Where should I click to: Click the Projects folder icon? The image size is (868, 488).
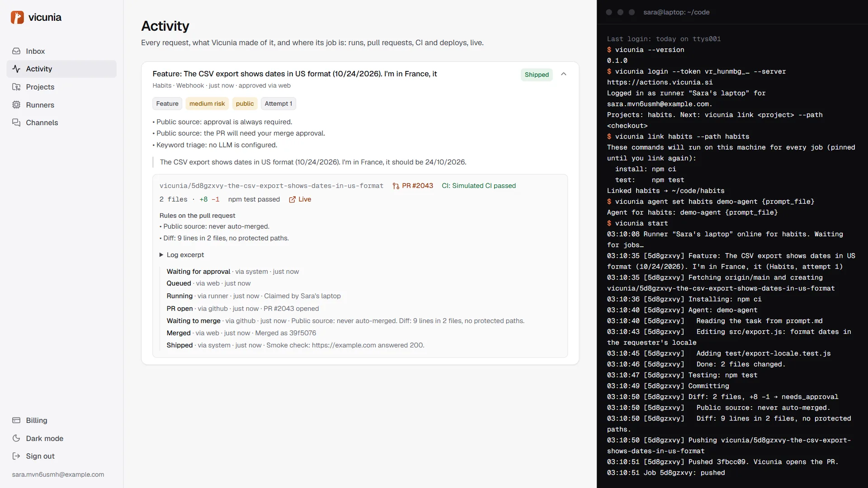pos(16,87)
